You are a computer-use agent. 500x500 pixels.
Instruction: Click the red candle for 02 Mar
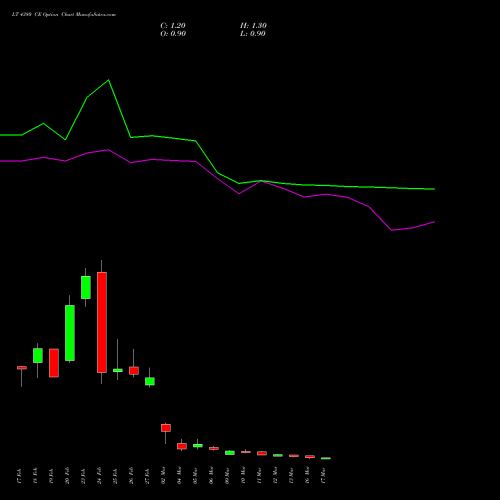166,428
